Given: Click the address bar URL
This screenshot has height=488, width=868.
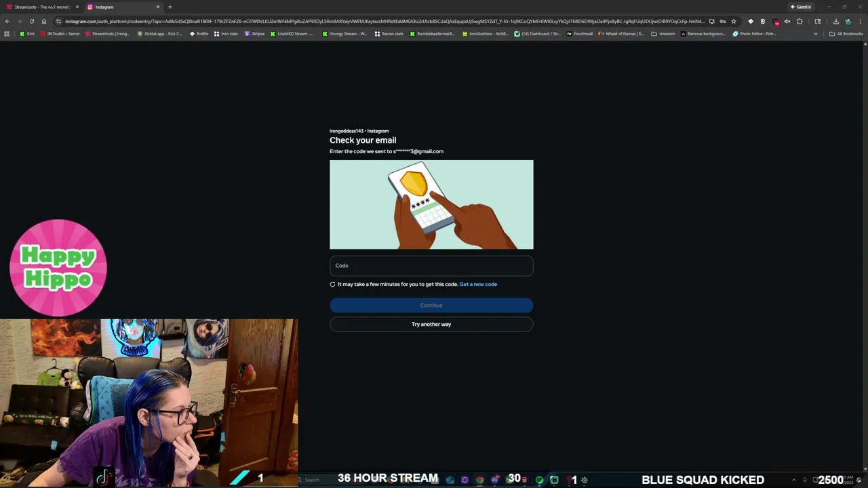Looking at the screenshot, I should tap(384, 21).
